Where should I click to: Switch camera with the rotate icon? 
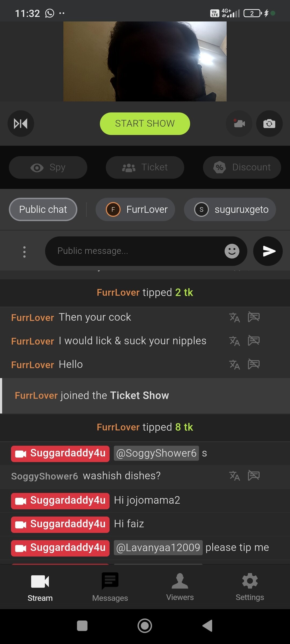click(x=269, y=124)
